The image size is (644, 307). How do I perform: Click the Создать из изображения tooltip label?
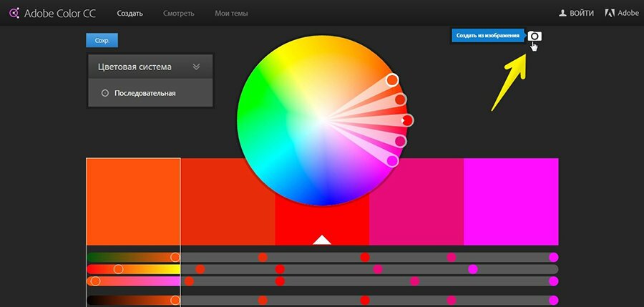(487, 36)
